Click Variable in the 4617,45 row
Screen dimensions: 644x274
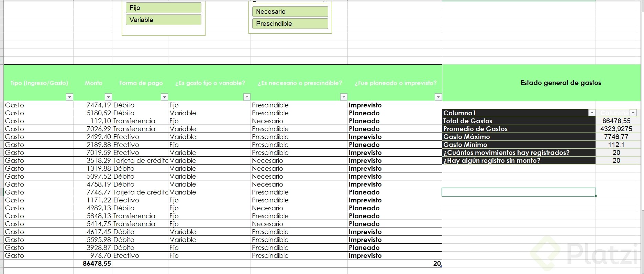click(x=183, y=232)
